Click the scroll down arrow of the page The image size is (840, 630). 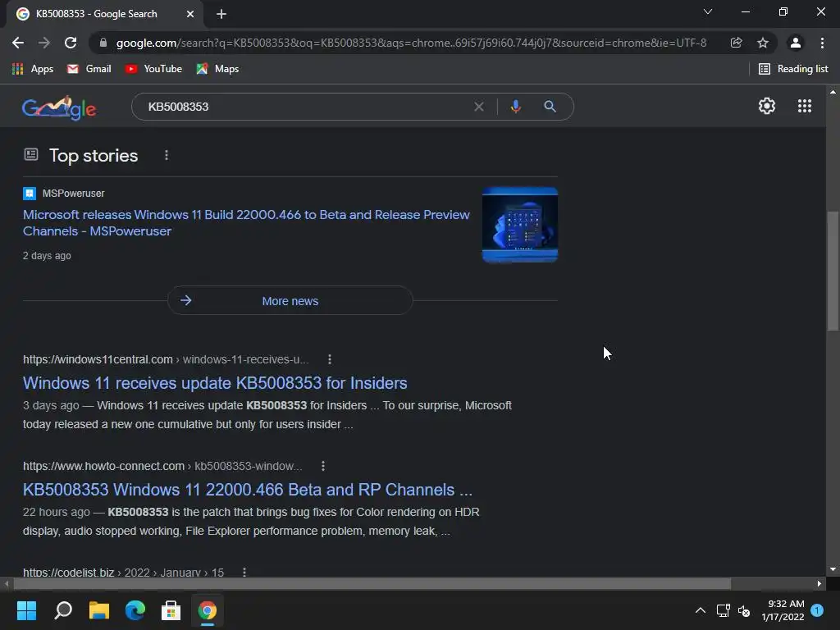833,569
